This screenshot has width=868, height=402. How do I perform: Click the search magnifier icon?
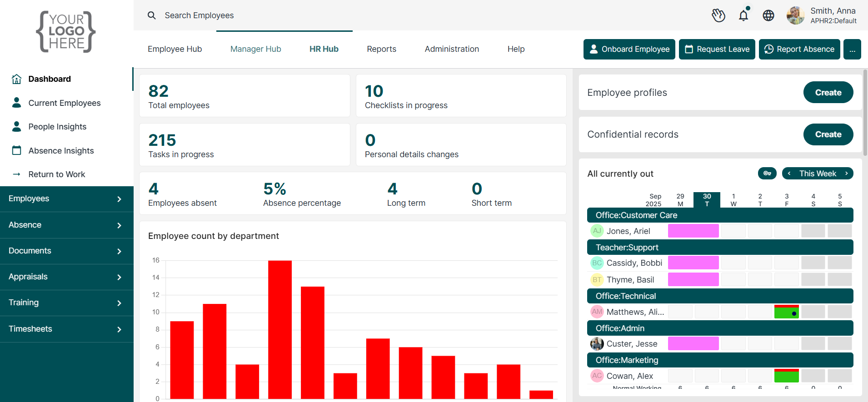click(152, 15)
